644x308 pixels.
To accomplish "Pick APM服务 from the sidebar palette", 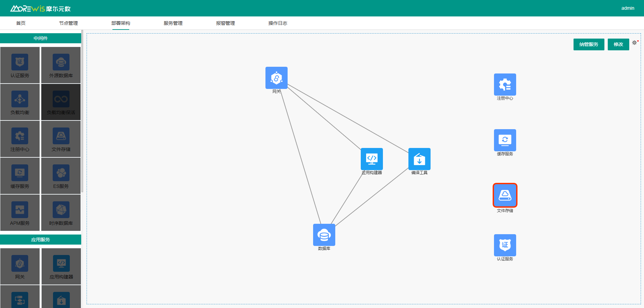I will pyautogui.click(x=20, y=213).
